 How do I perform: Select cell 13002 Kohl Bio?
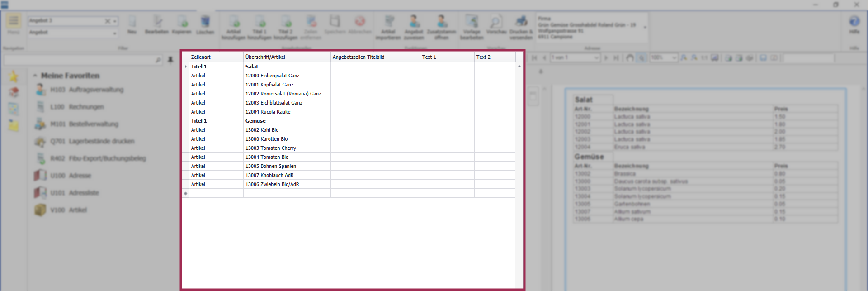tap(287, 130)
